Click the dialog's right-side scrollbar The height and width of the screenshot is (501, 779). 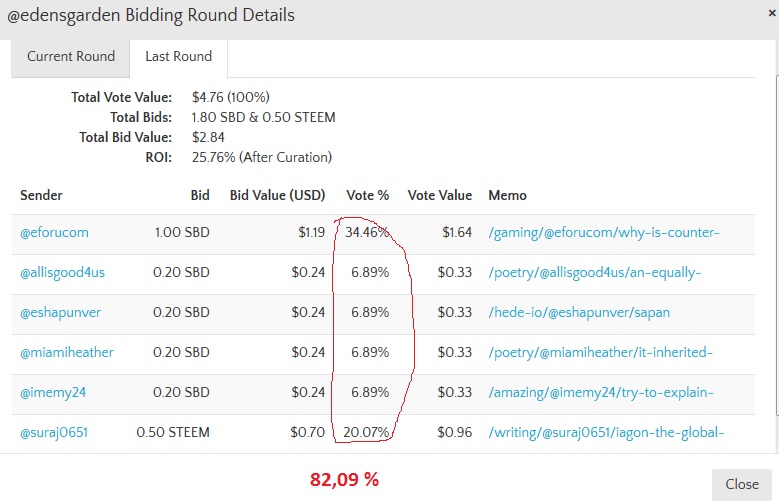pyautogui.click(x=777, y=244)
